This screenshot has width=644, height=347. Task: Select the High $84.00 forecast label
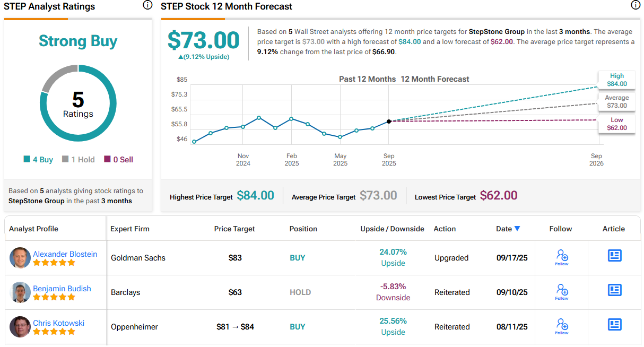[617, 80]
